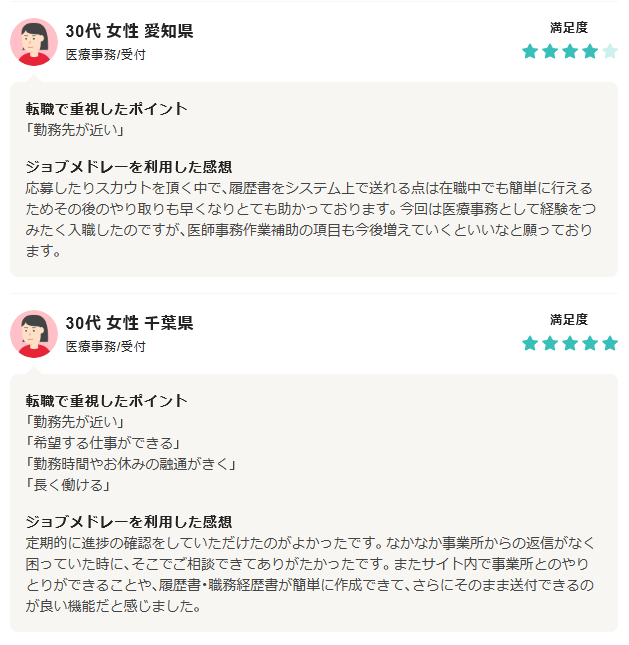Click second review's 転職で重視したポイント heading
This screenshot has width=629, height=645.
click(107, 401)
